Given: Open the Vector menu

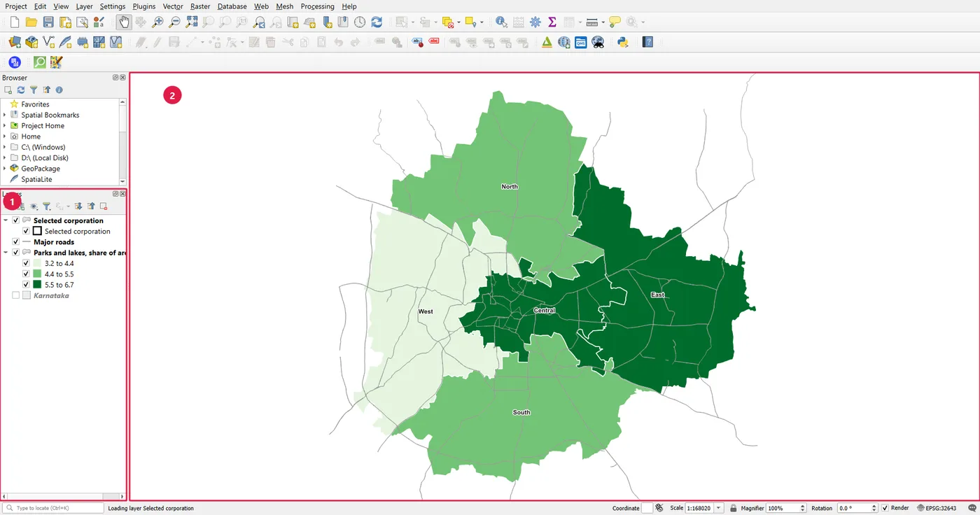Looking at the screenshot, I should point(173,6).
